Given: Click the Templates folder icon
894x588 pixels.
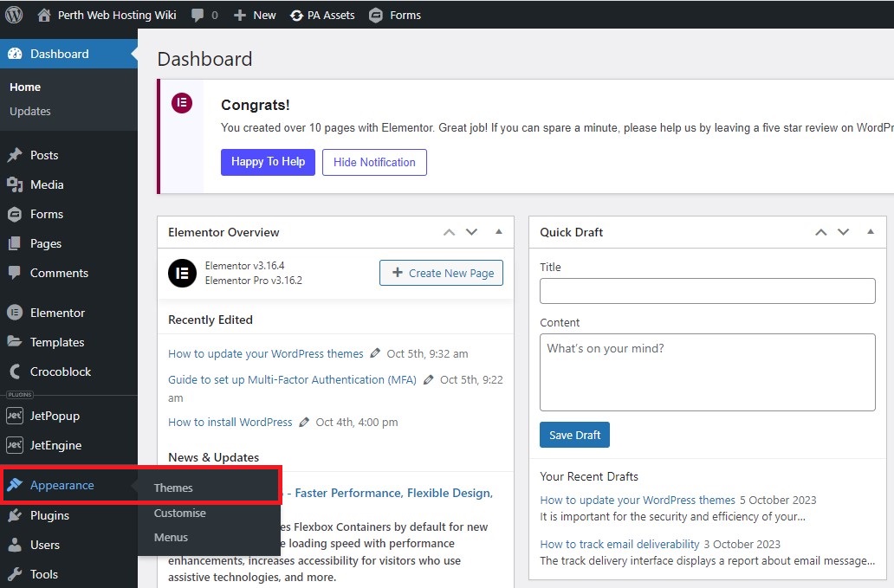Looking at the screenshot, I should tap(15, 341).
